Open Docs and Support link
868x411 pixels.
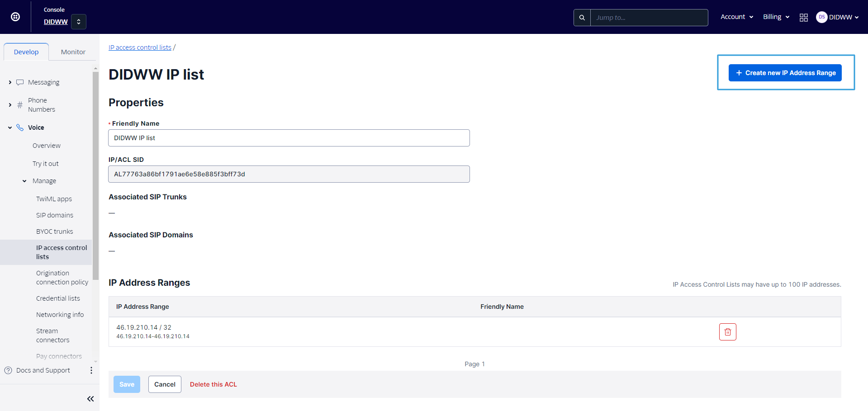(x=43, y=370)
